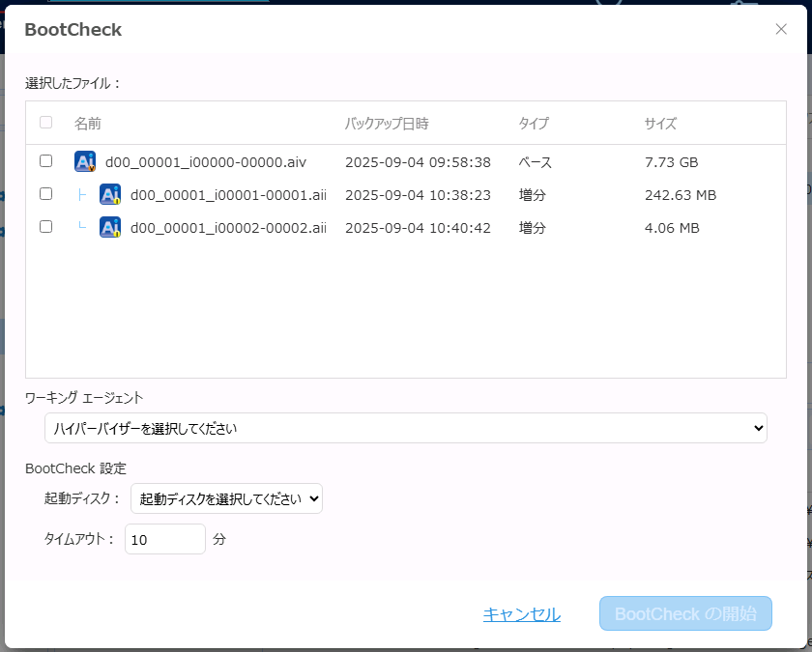This screenshot has width=812, height=652.
Task: Click the バックアップ日時 column header
Action: tap(387, 124)
